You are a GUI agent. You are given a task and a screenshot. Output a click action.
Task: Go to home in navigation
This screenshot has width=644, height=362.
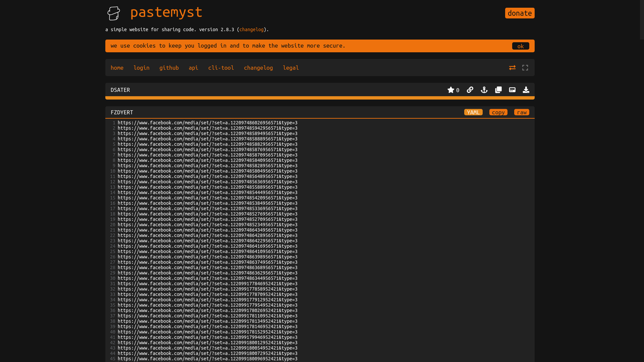click(117, 68)
